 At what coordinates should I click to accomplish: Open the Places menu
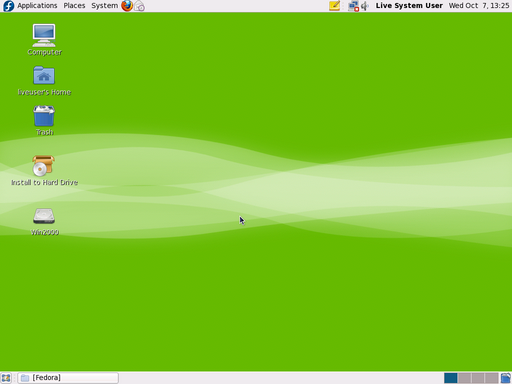pyautogui.click(x=74, y=6)
